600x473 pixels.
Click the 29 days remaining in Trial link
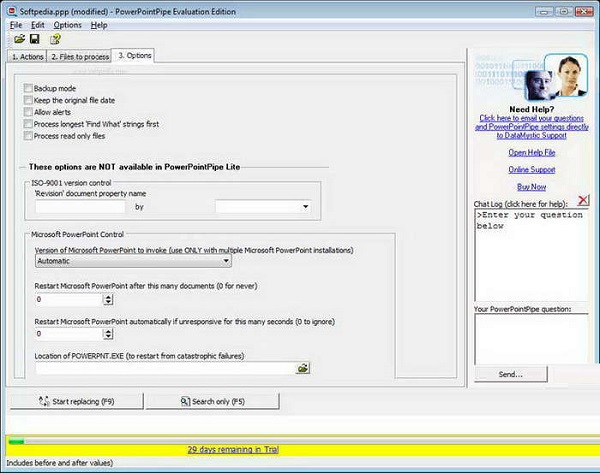point(233,449)
